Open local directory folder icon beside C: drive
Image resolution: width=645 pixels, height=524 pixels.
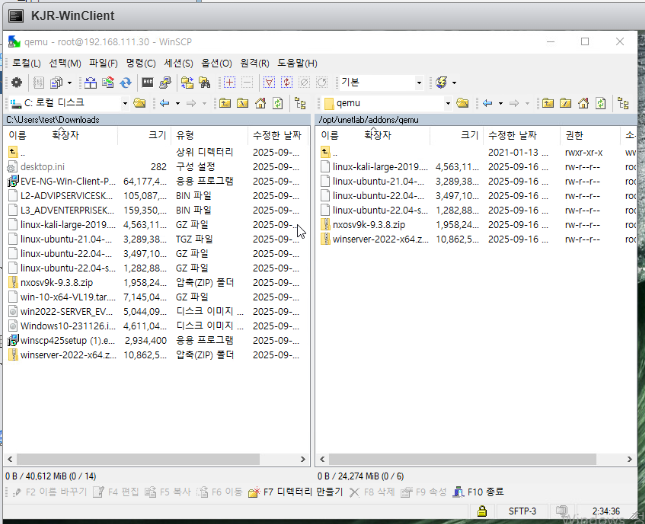[140, 103]
